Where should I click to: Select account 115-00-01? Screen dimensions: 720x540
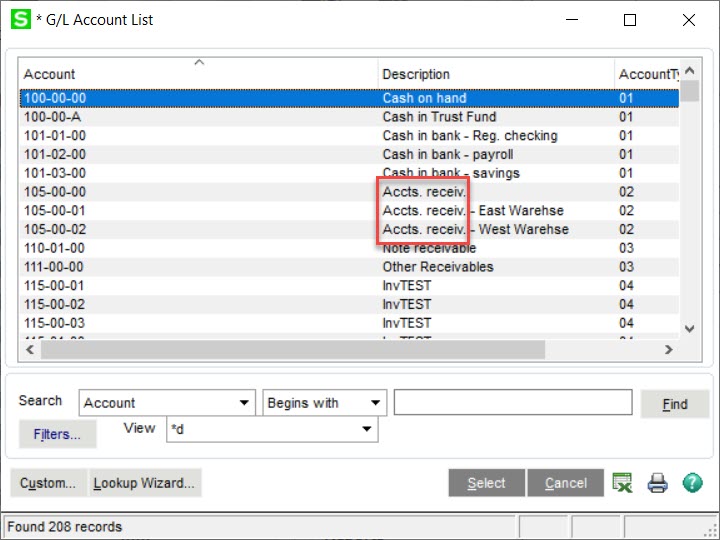pos(349,286)
